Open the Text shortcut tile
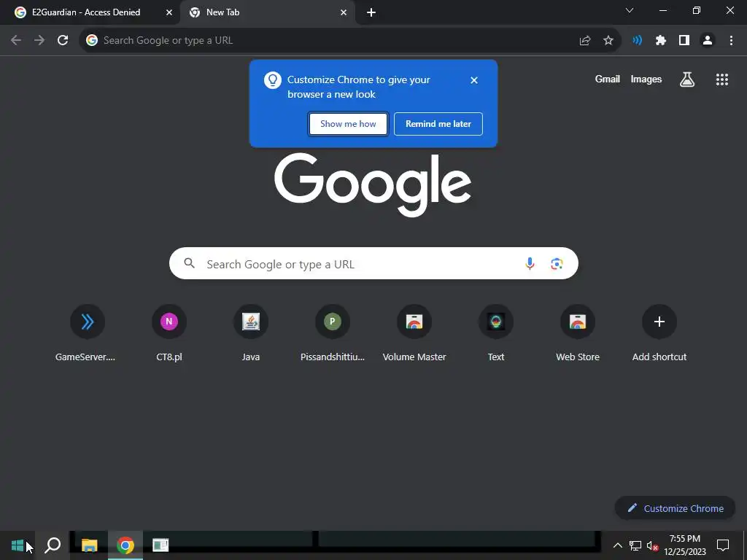Viewport: 747px width, 560px height. tap(496, 332)
